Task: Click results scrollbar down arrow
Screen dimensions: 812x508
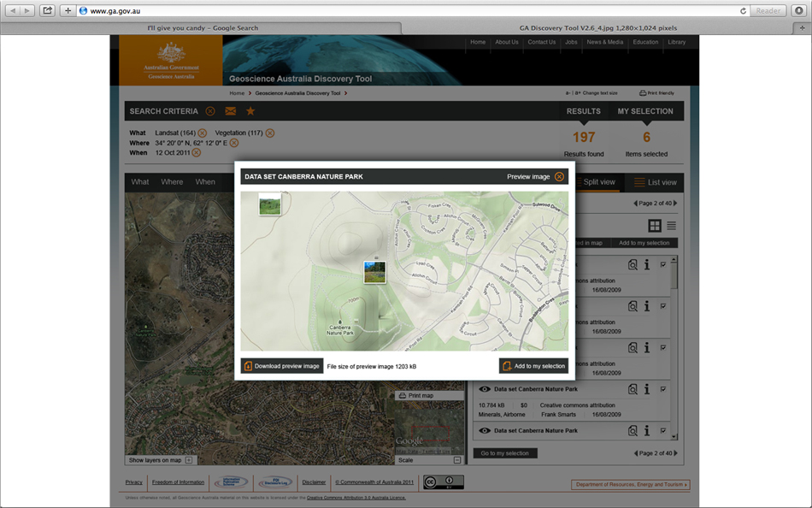Action: tap(674, 437)
